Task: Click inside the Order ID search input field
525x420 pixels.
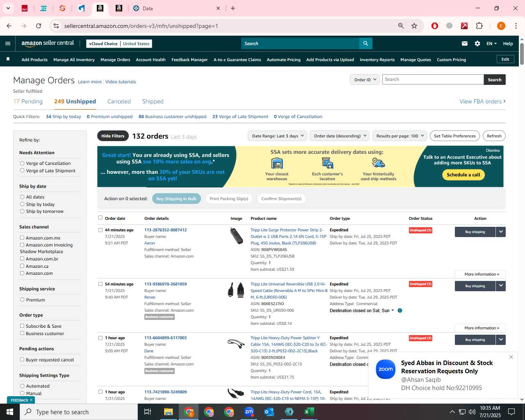Action: [x=433, y=80]
